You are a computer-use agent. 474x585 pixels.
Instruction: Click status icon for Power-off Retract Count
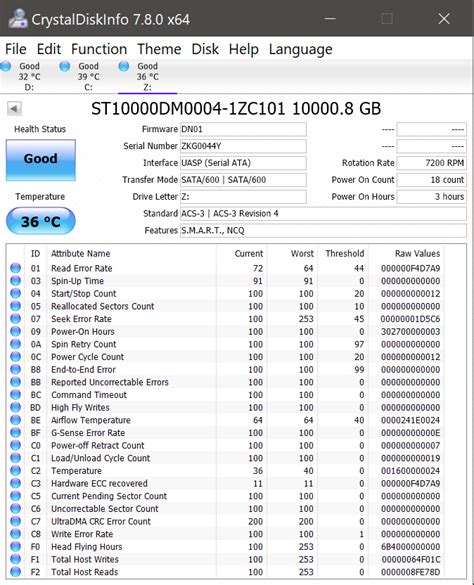15,445
